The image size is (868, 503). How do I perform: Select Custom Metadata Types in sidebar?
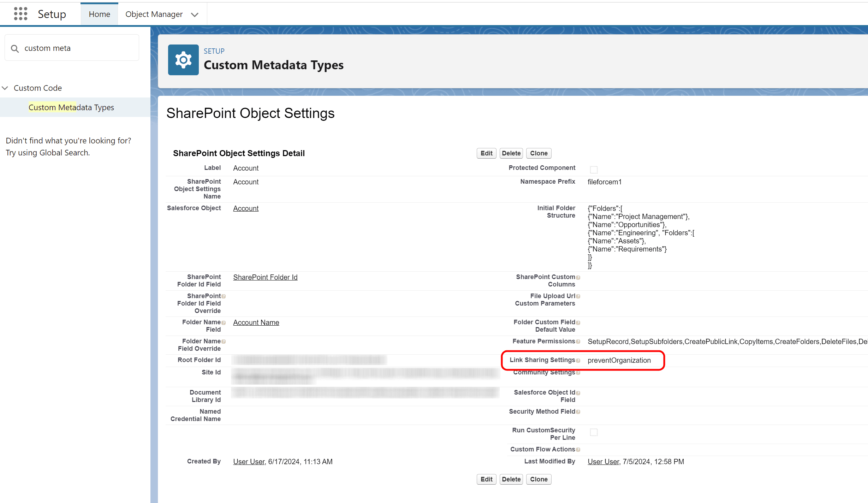point(71,107)
